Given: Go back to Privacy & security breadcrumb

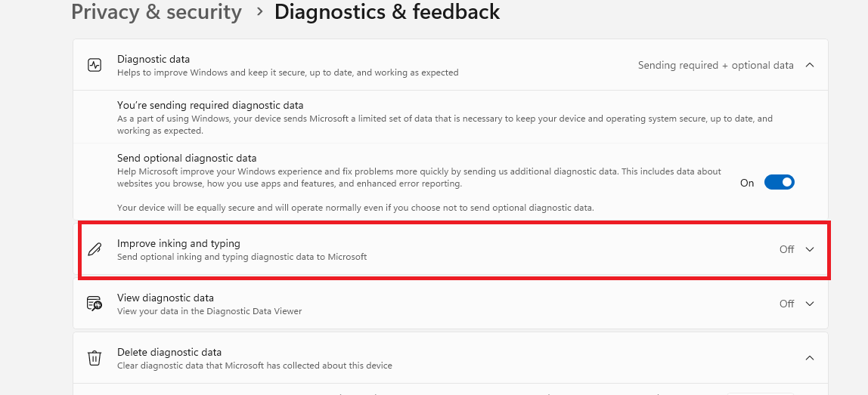Looking at the screenshot, I should pos(157,12).
